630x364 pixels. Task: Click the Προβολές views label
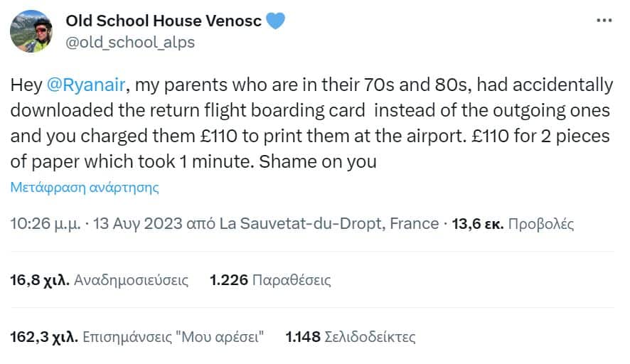(541, 223)
